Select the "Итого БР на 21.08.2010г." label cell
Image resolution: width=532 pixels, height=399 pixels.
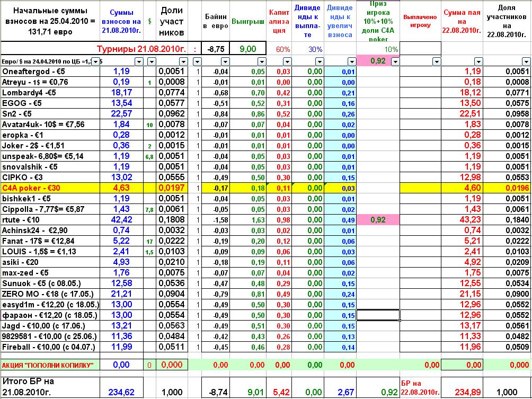(x=50, y=387)
